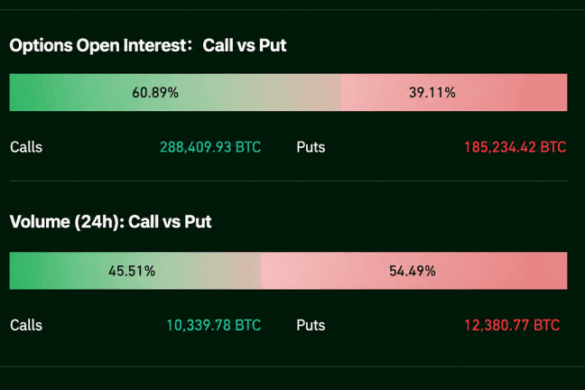Click the 10,339.78 BTC calls volume value

213,325
